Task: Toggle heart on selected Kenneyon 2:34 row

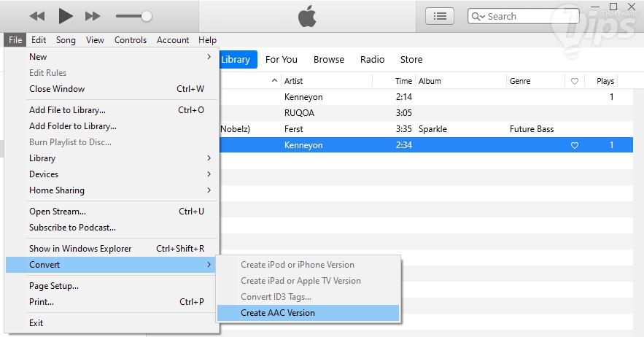Action: click(575, 145)
